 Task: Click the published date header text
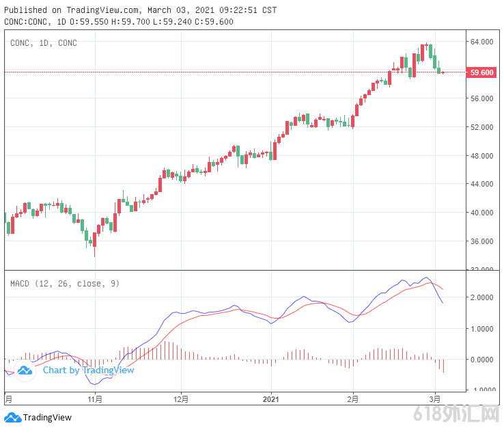tap(141, 10)
